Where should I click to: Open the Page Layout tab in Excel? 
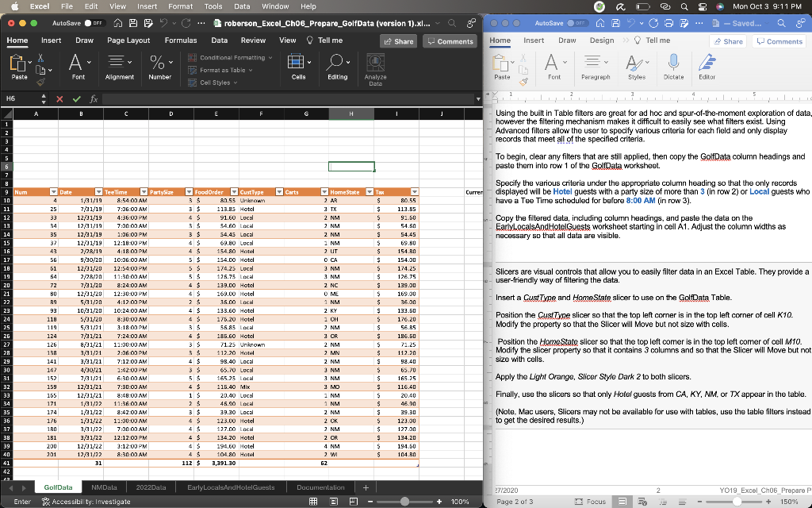[x=128, y=40]
